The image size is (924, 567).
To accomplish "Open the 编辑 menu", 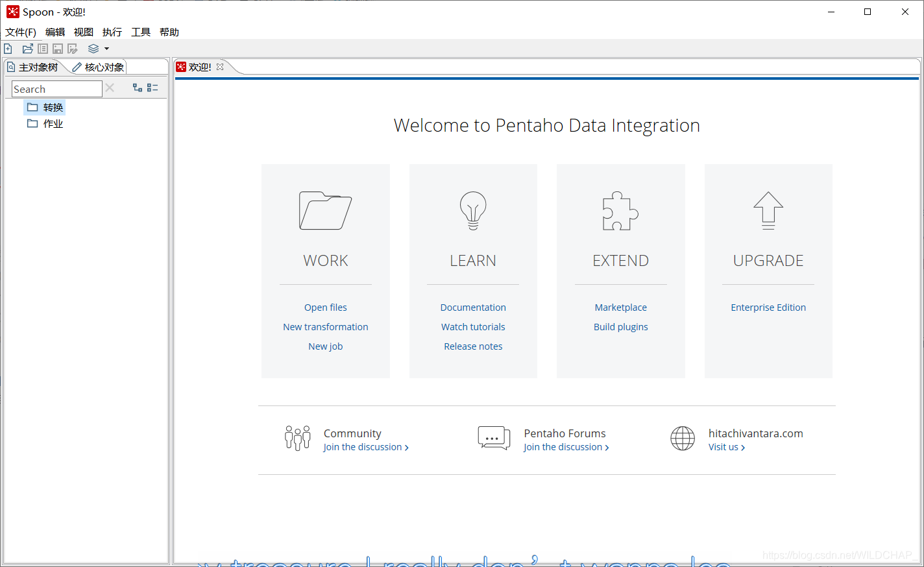I will [x=55, y=32].
